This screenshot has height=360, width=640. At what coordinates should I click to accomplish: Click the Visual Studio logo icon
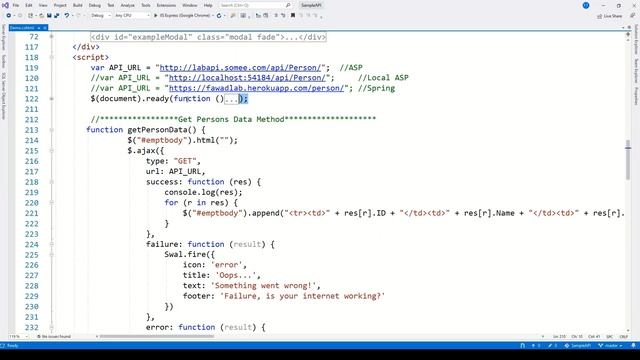tap(5, 5)
